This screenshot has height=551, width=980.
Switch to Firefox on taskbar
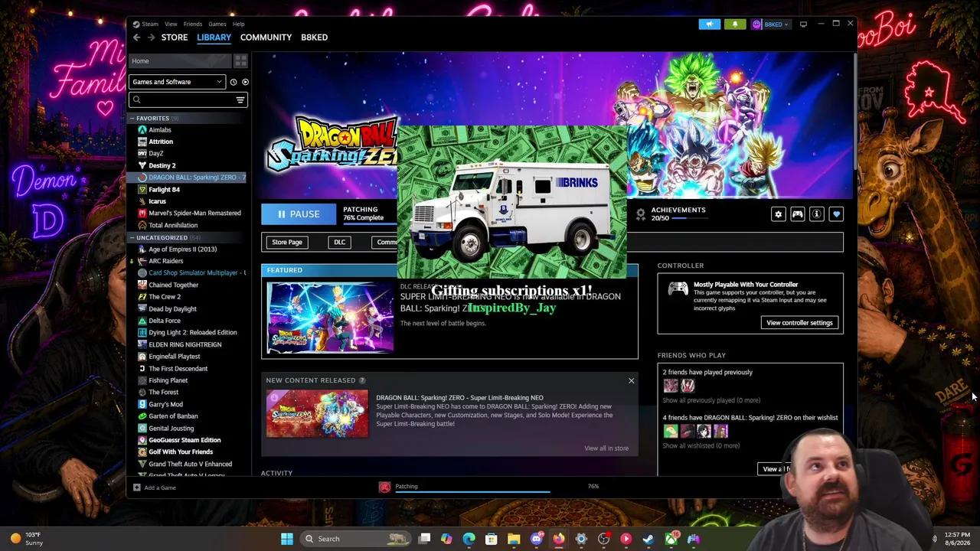coord(559,539)
